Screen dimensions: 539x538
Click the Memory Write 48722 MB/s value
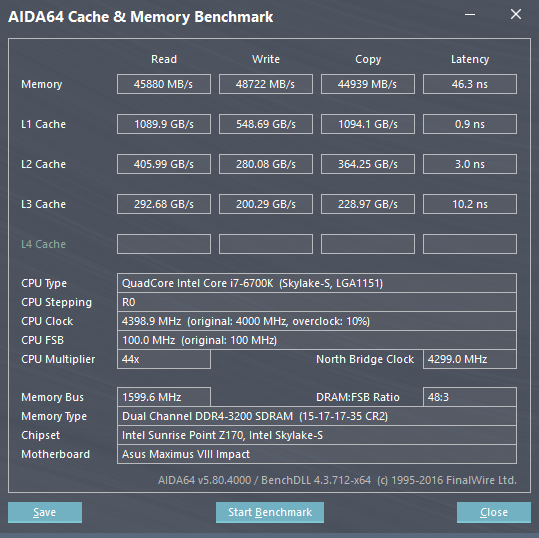coord(266,84)
